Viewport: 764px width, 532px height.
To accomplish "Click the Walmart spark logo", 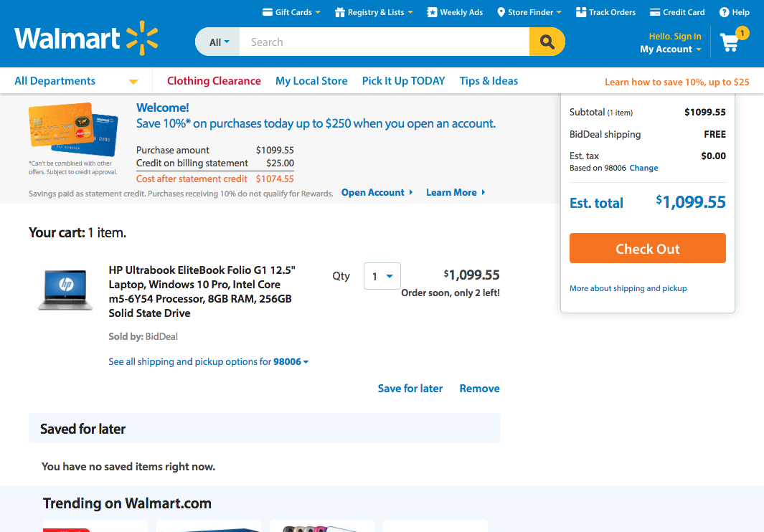I will coord(142,38).
